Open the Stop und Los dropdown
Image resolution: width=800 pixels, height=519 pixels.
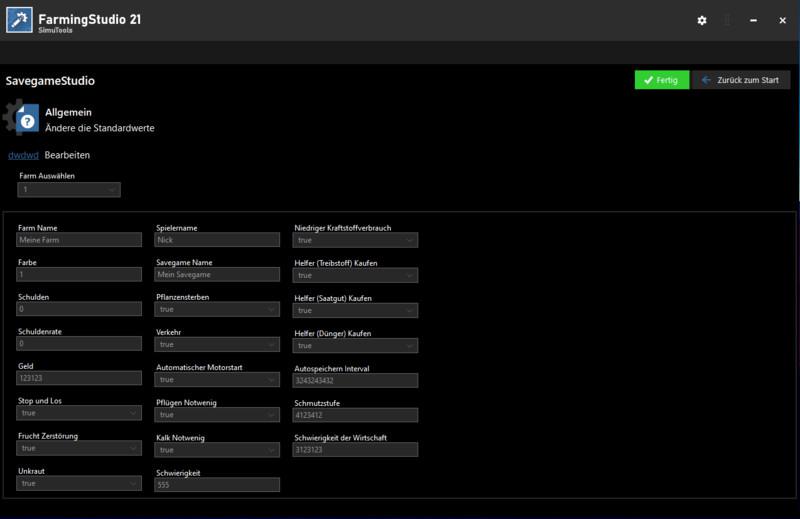coord(80,413)
